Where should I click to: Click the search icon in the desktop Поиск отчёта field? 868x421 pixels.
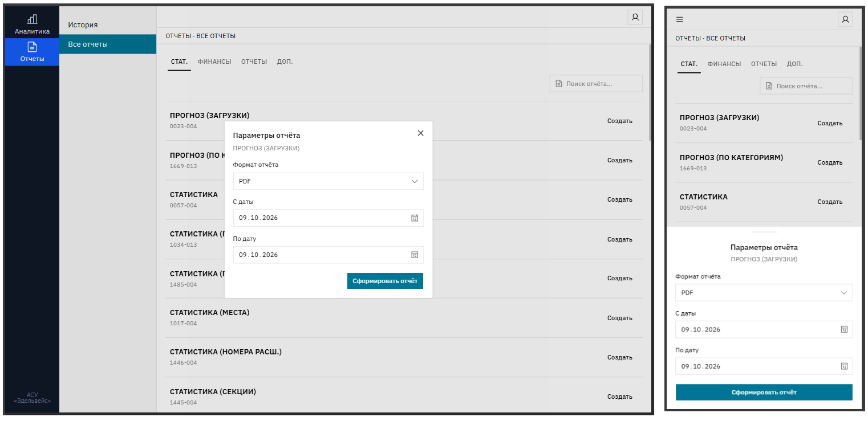[x=559, y=84]
